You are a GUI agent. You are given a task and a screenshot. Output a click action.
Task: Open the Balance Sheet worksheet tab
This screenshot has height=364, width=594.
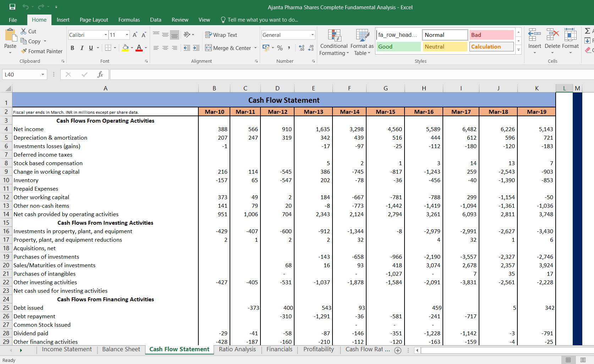[121, 349]
